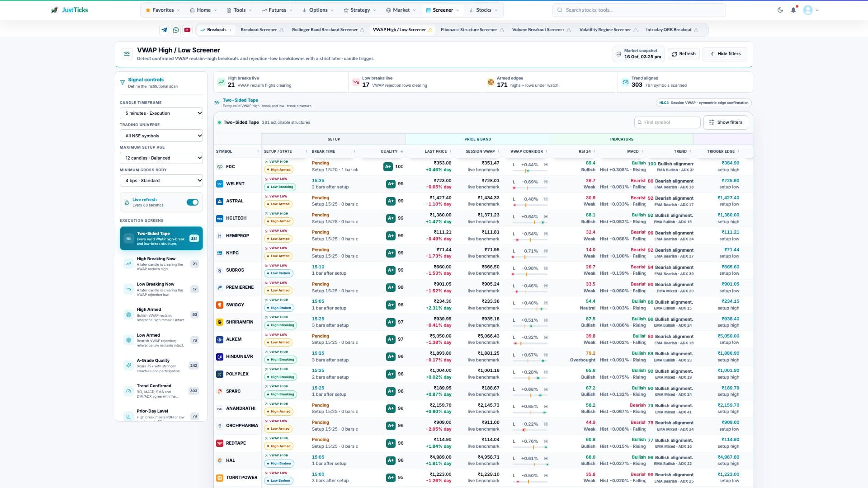The height and width of the screenshot is (488, 868).
Task: Click the signal controls filter icon
Action: (x=122, y=83)
